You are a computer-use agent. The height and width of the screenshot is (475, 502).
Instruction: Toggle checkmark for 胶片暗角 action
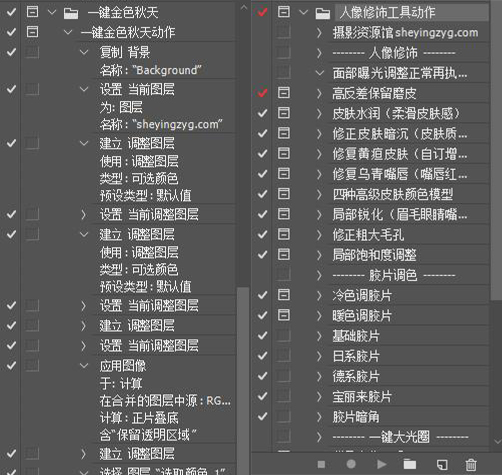click(262, 416)
